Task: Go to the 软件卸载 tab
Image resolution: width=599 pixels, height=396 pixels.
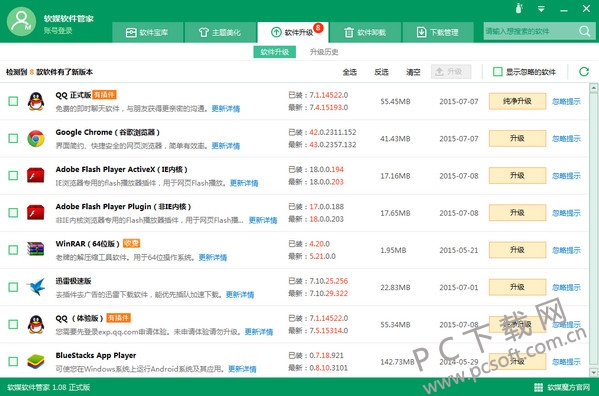Action: pyautogui.click(x=365, y=32)
